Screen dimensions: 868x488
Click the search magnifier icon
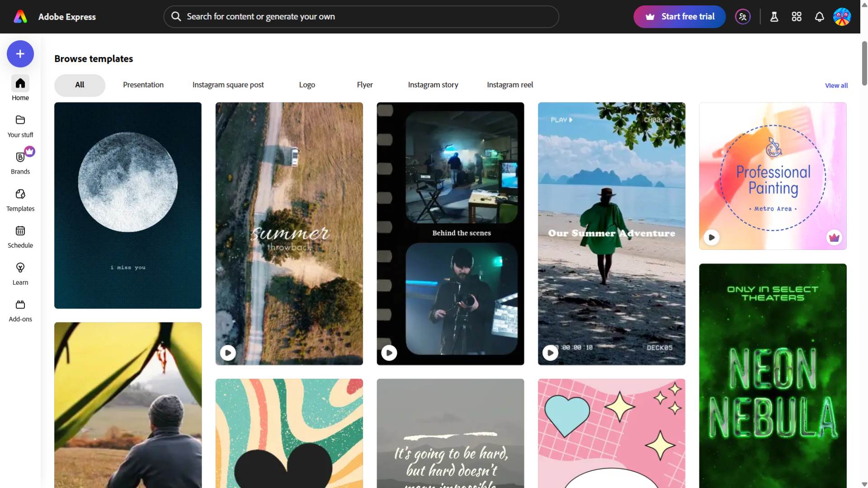point(176,17)
